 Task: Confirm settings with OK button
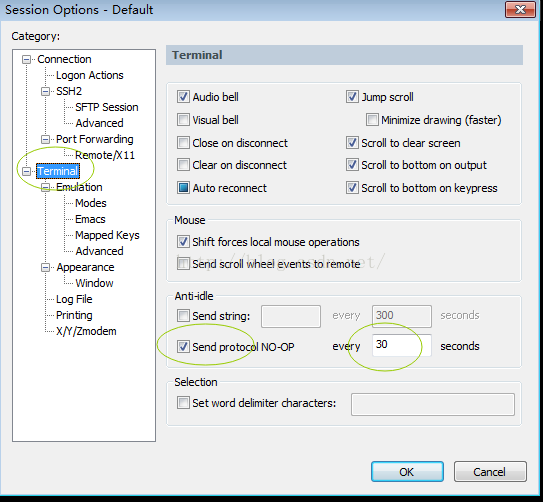(407, 472)
